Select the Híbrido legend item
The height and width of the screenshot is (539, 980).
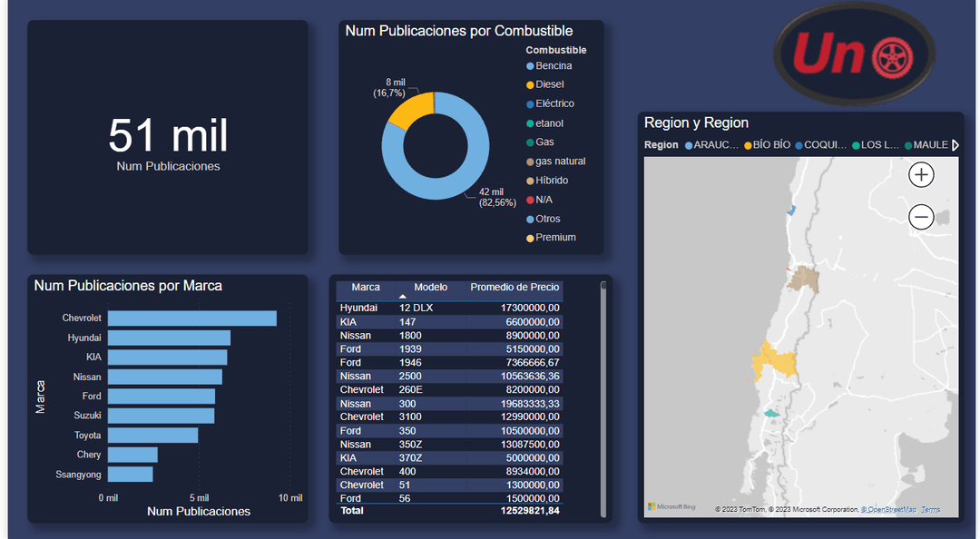(x=552, y=181)
